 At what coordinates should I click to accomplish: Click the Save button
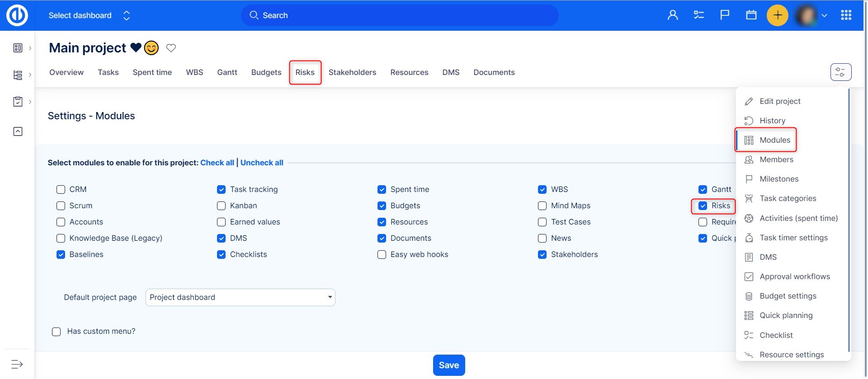(448, 365)
